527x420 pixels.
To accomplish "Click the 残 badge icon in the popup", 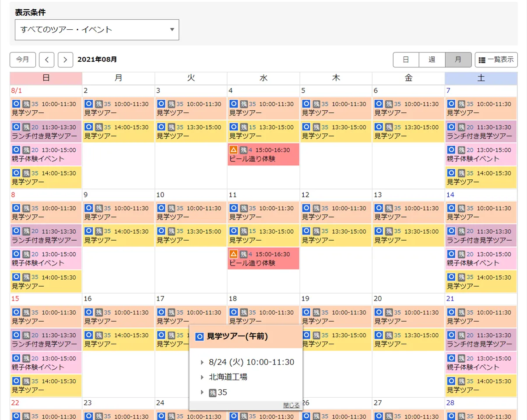I will [213, 392].
